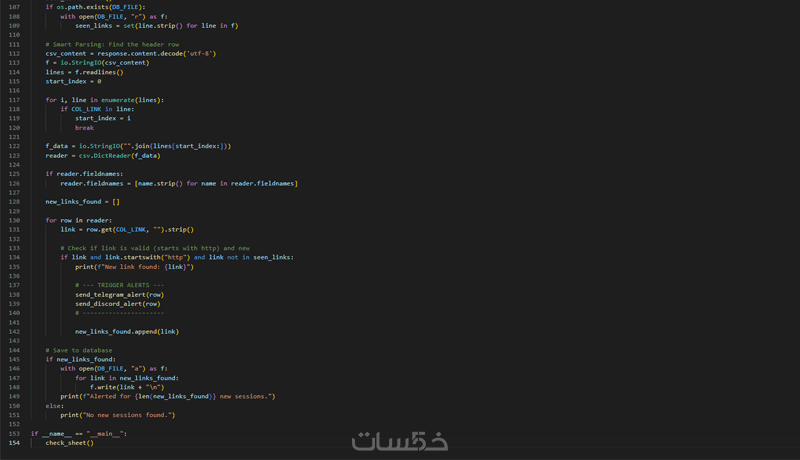
Task: Click the 'with open(DB_FILE, "r") as f:' line
Action: coord(114,16)
